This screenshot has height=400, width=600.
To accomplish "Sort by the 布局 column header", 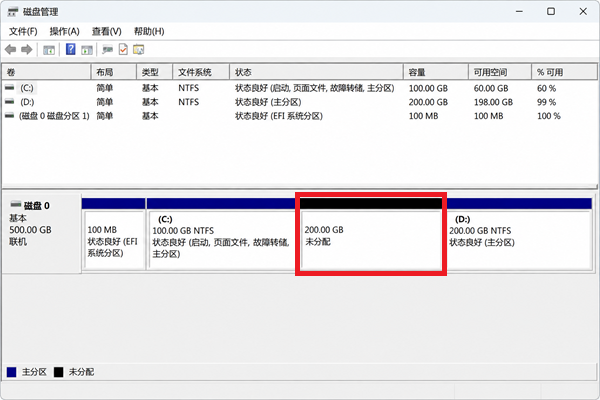I will tap(114, 72).
